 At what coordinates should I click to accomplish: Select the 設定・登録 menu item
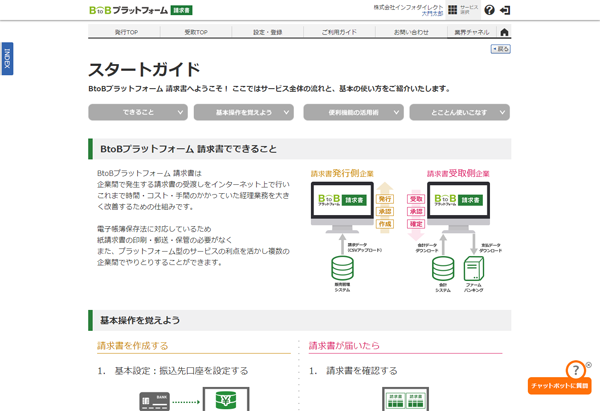267,32
